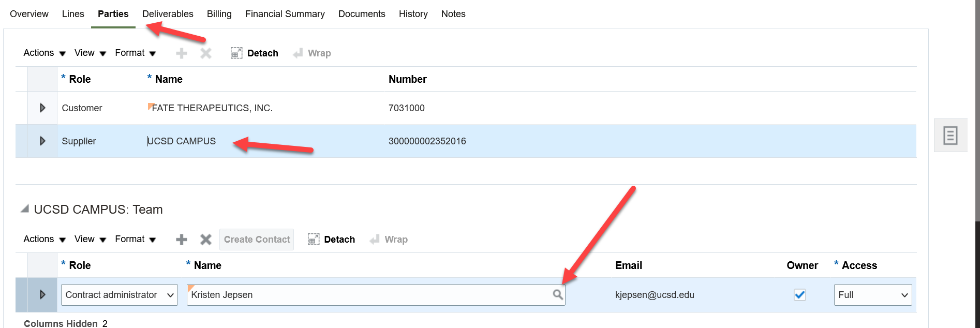Click the add party plus icon
Screen dimensions: 980x328
point(182,53)
